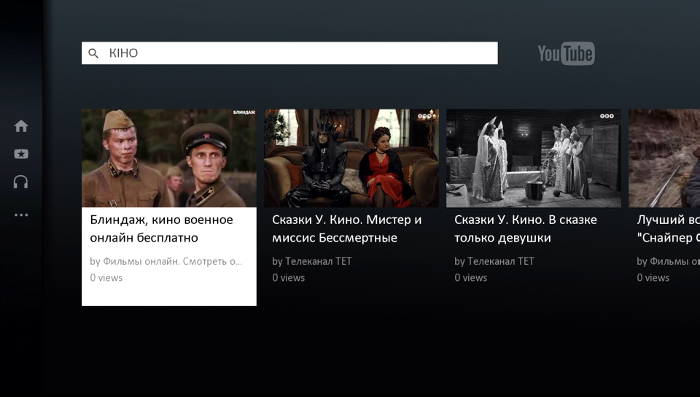Open the Блиндаж soldiers video thumbnail

point(169,158)
